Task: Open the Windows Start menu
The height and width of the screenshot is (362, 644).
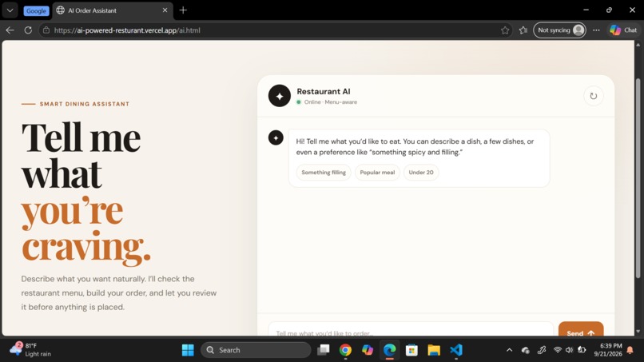Action: tap(188, 350)
